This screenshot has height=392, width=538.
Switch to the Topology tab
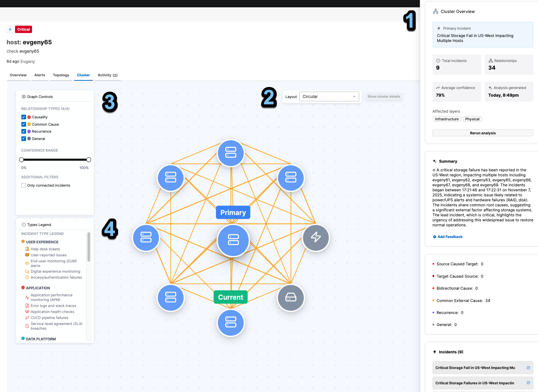[x=61, y=75]
